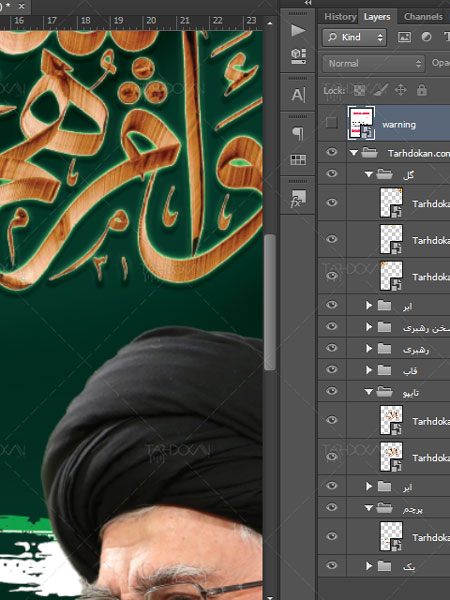This screenshot has height=600, width=450.
Task: Expand the بک group
Action: pos(369,566)
